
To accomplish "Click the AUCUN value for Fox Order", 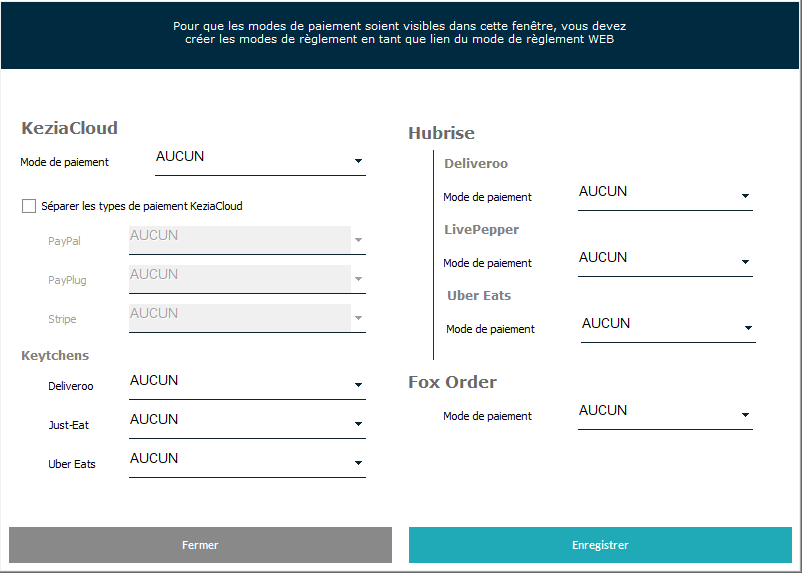I will point(603,410).
